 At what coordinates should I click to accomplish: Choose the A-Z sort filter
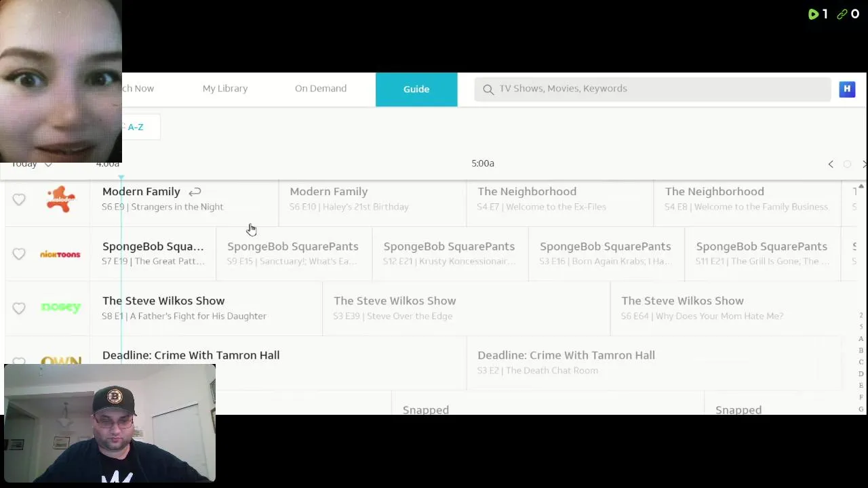136,127
